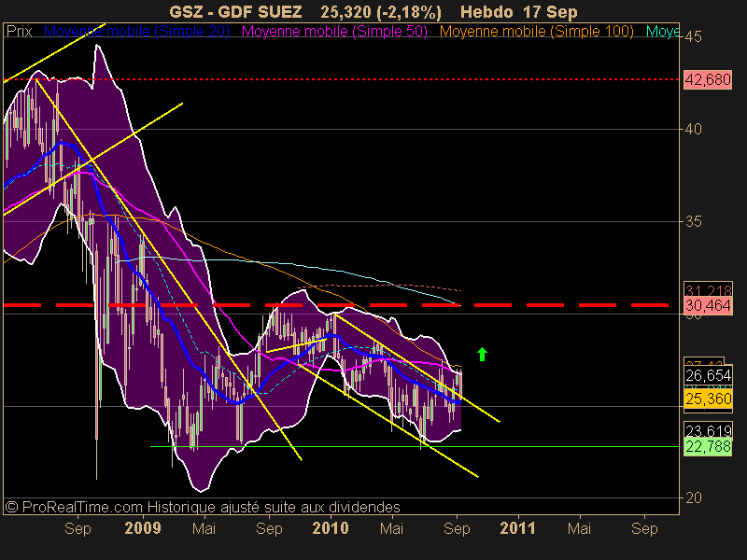747x560 pixels.
Task: Select the Prix legend label
Action: (x=19, y=32)
